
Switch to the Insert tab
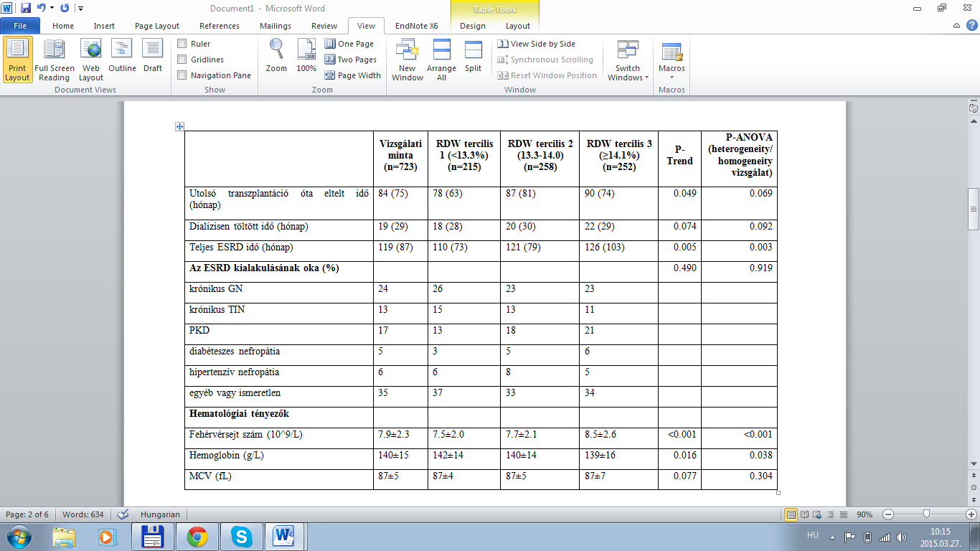104,26
